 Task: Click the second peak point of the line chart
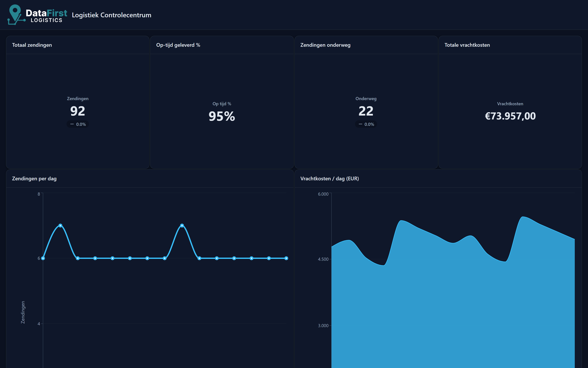182,226
